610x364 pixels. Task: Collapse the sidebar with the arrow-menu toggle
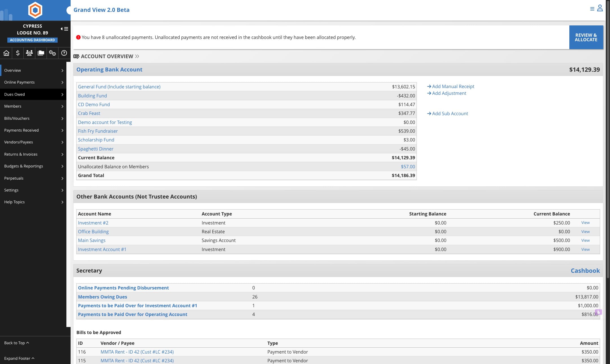click(x=64, y=29)
